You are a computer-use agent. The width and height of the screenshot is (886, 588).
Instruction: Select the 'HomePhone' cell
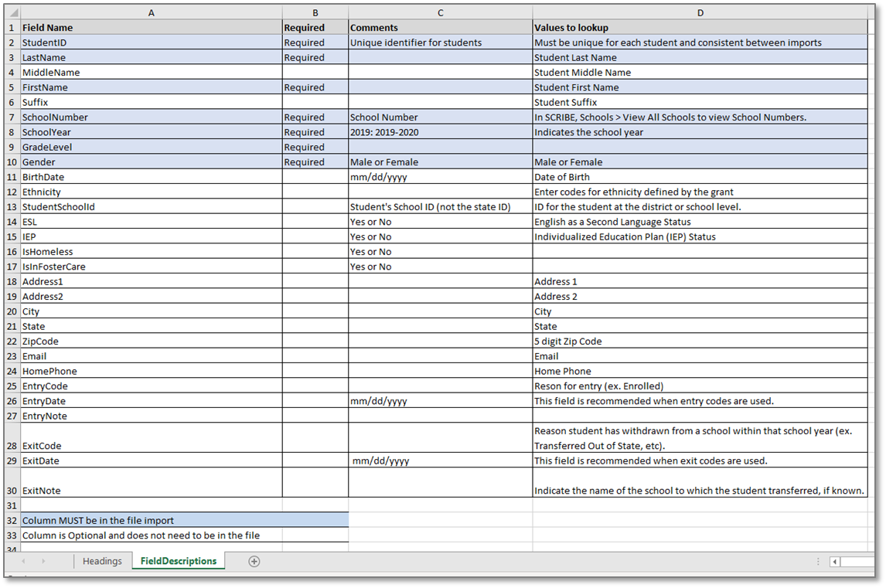click(152, 371)
